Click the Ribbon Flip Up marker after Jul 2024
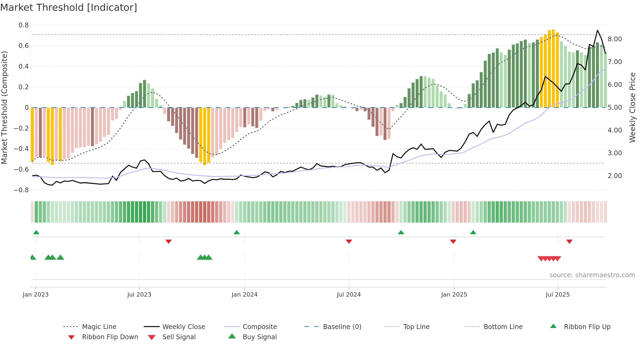This screenshot has width=644, height=362. (x=401, y=232)
